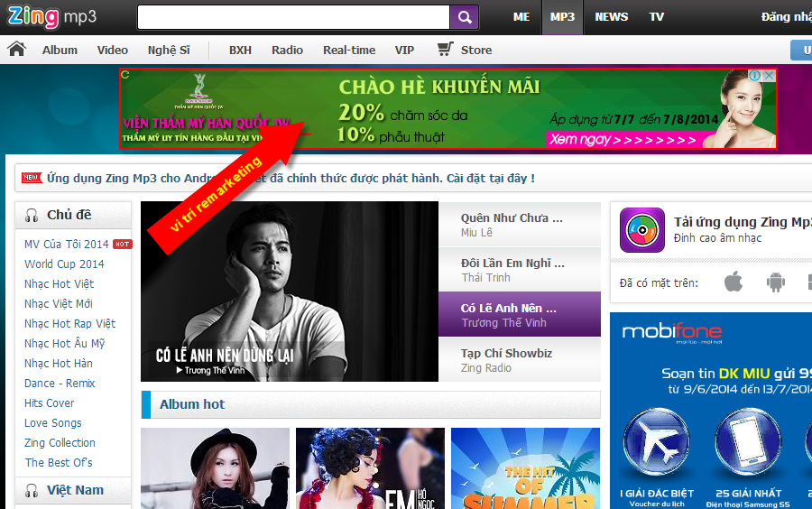812x509 pixels.
Task: Click the red NEW badge icon
Action: click(x=32, y=178)
